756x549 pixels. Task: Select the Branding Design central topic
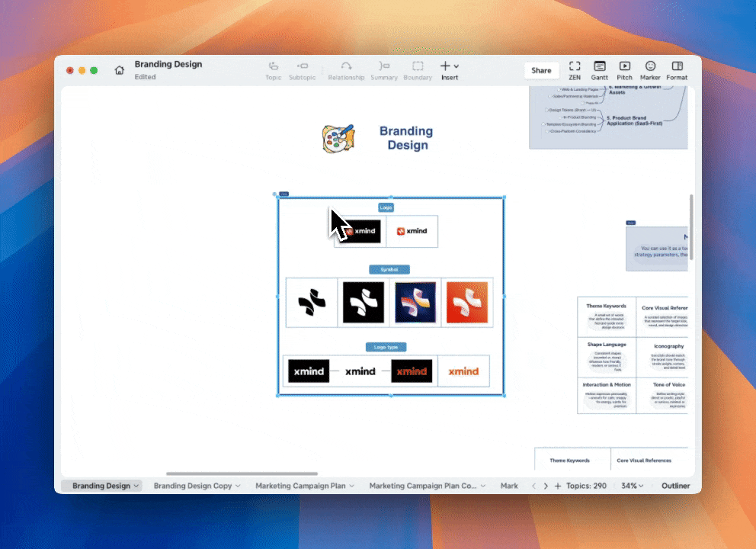click(406, 138)
